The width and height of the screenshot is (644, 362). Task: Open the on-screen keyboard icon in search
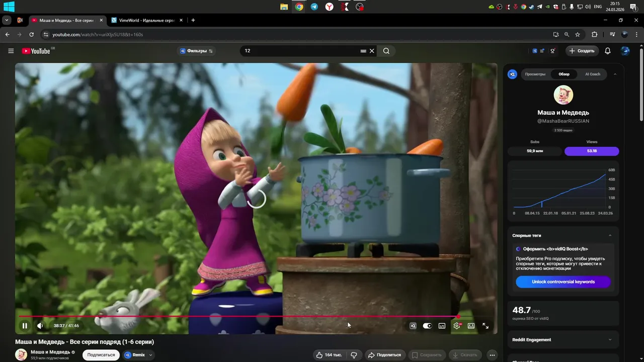tap(363, 51)
